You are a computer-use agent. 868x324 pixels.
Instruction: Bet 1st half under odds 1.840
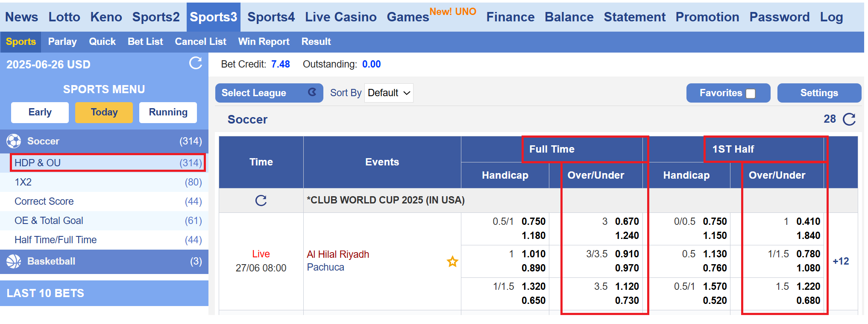click(808, 236)
